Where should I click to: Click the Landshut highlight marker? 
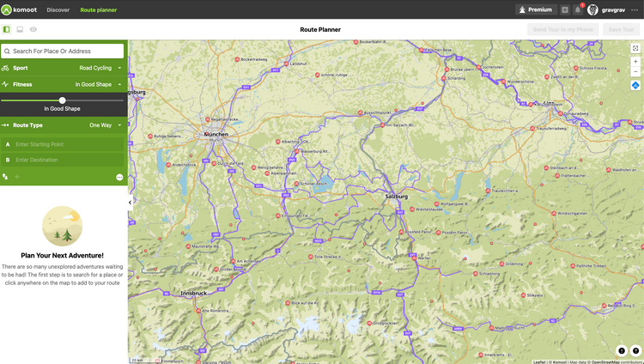(287, 64)
